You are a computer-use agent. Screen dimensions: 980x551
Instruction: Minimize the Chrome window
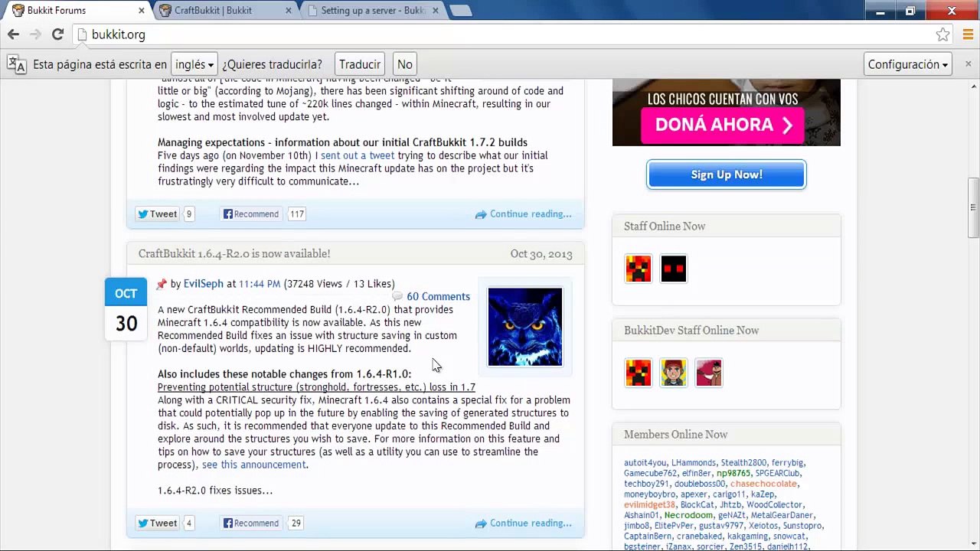click(x=880, y=10)
